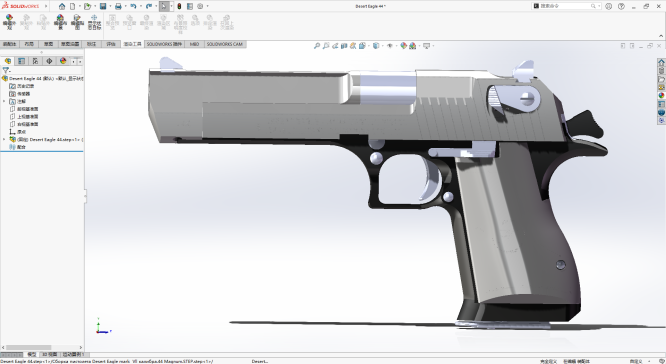Click the Edit Scene ribbon icon
The height and width of the screenshot is (364, 666).
point(60,22)
